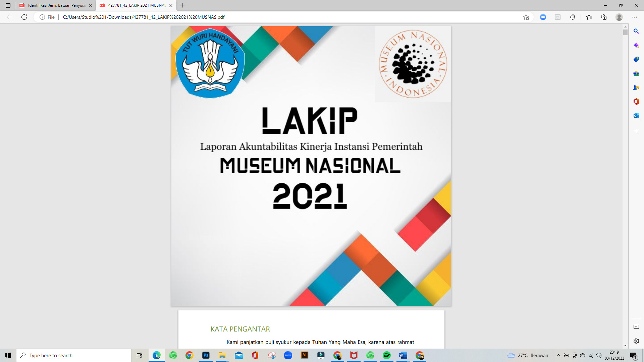Hide the sidebar toggle icon
Screen dimensions: 644x362
point(636,327)
